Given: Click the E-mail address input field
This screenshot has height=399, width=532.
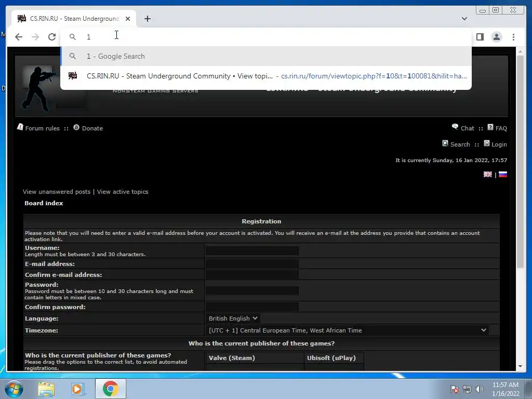Looking at the screenshot, I should [252, 263].
